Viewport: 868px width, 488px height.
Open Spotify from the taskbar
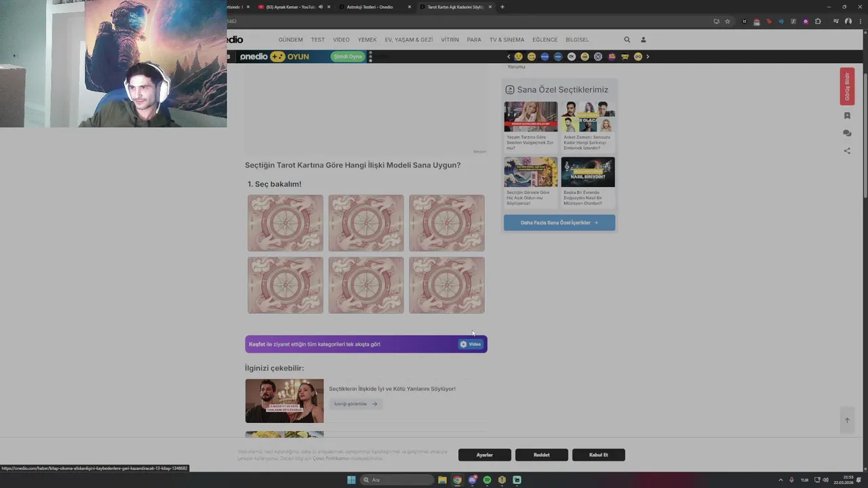(x=487, y=480)
